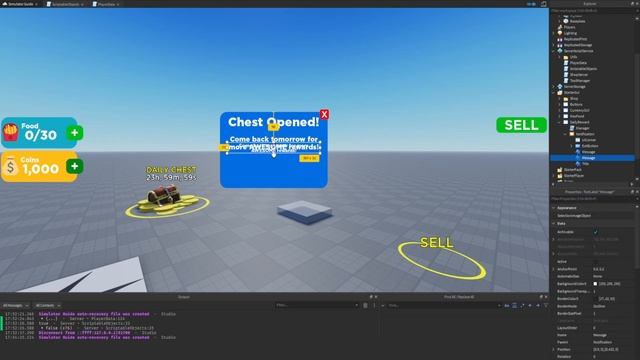Expand the ExitButton tree node
Screen dimensions: 640x360
pyautogui.click(x=571, y=146)
